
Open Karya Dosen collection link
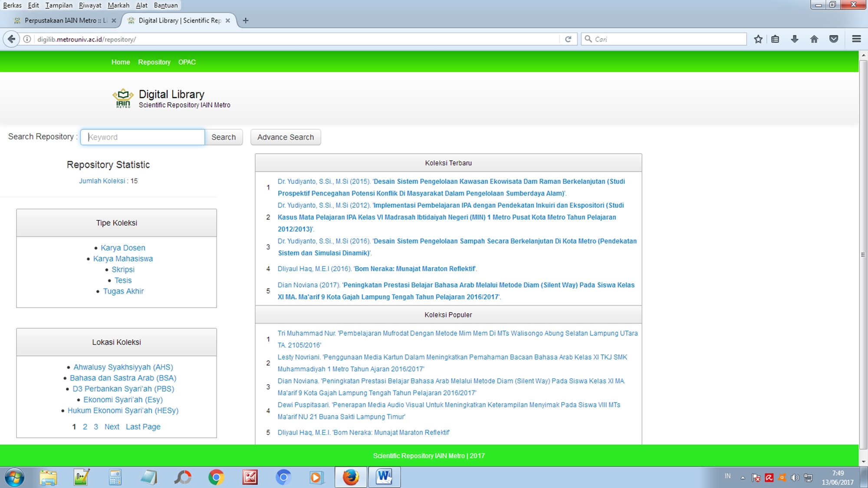tap(123, 248)
